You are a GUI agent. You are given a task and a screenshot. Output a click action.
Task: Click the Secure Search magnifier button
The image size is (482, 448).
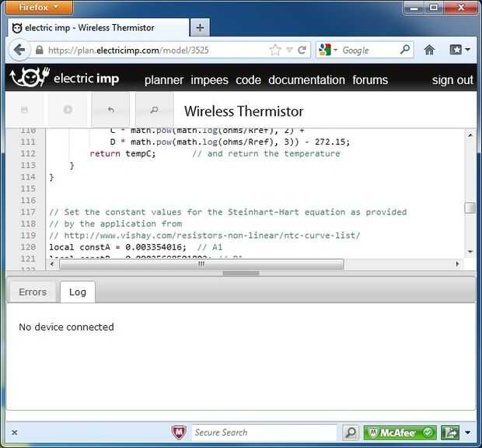click(x=351, y=432)
